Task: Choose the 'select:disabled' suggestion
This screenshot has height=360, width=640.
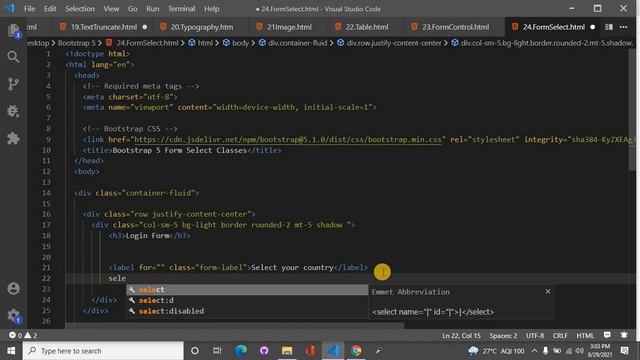Action: (247, 311)
